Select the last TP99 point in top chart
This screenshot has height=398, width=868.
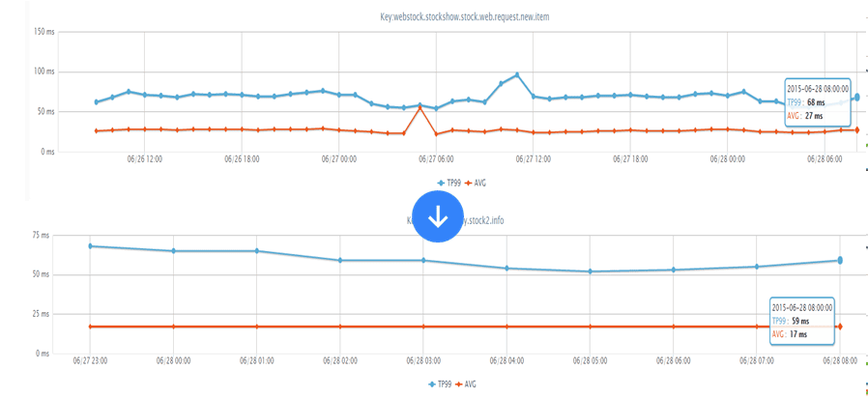pyautogui.click(x=856, y=97)
